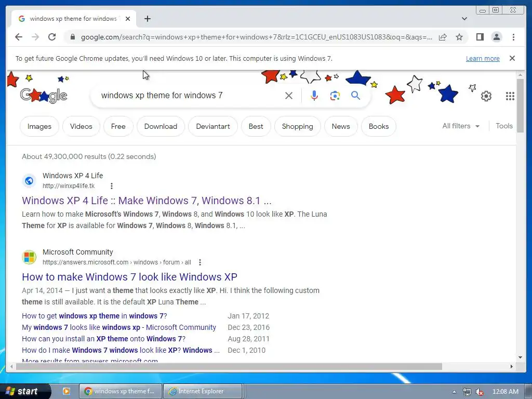Open options menu for Microsoft Community result
Screen dimensions: 532x399
click(x=200, y=262)
